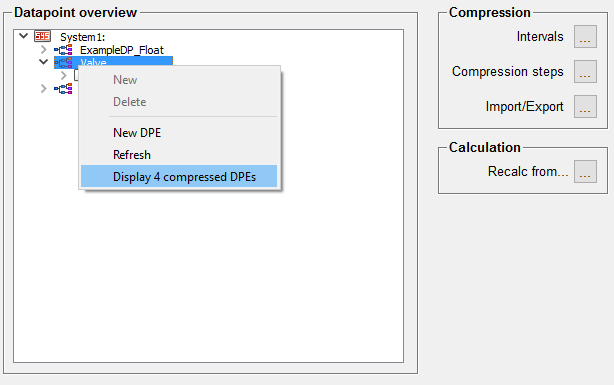Select the ExampleDP_Float tree label
Image resolution: width=614 pixels, height=385 pixels.
click(122, 50)
